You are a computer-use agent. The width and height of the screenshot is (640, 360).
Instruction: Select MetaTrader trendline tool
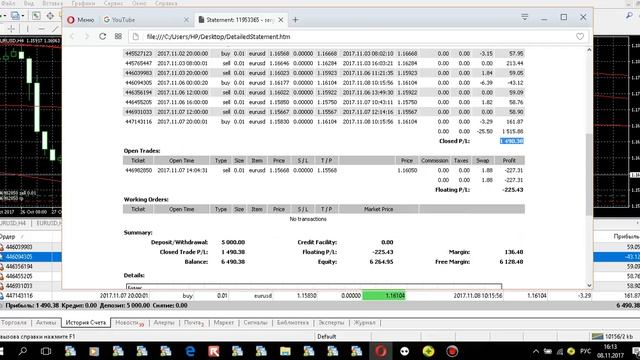pos(55,29)
